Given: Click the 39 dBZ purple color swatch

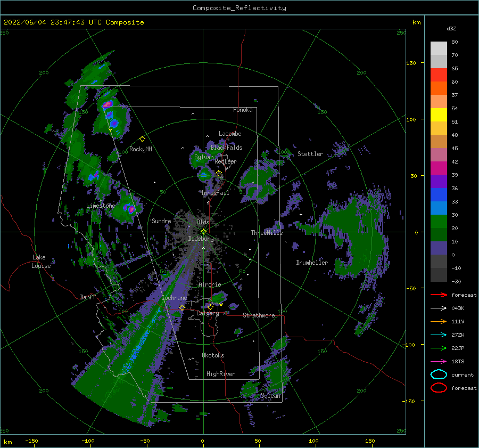Looking at the screenshot, I should 439,181.
